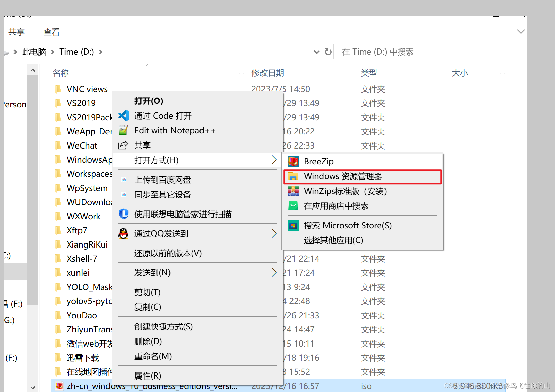
Task: Click the VS Code icon in context menu
Action: click(124, 116)
